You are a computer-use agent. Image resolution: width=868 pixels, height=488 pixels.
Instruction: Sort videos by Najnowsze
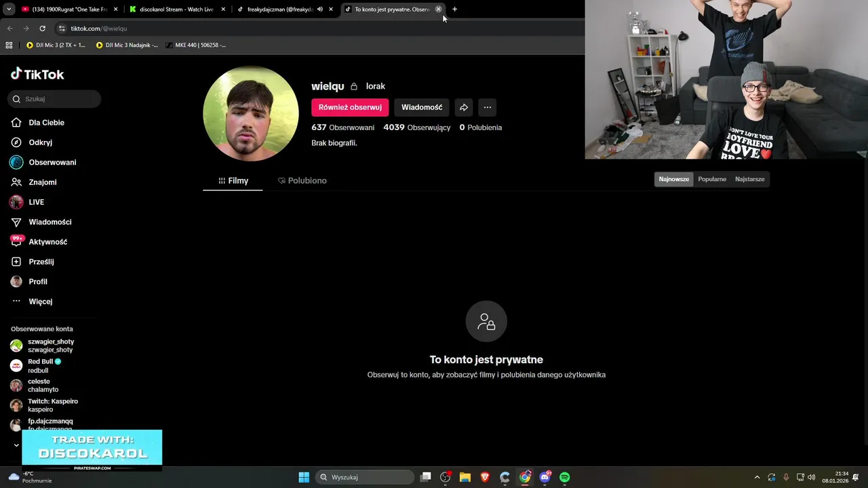(673, 179)
